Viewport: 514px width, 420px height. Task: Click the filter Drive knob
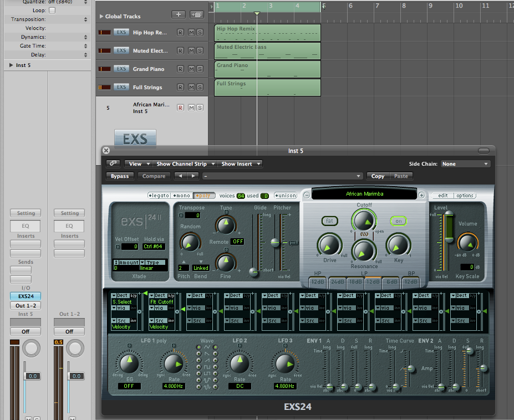pos(329,245)
